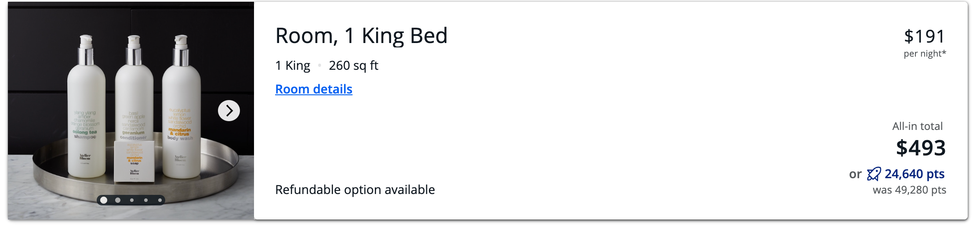Click the 260 sq ft room size
The image size is (980, 230).
click(353, 65)
